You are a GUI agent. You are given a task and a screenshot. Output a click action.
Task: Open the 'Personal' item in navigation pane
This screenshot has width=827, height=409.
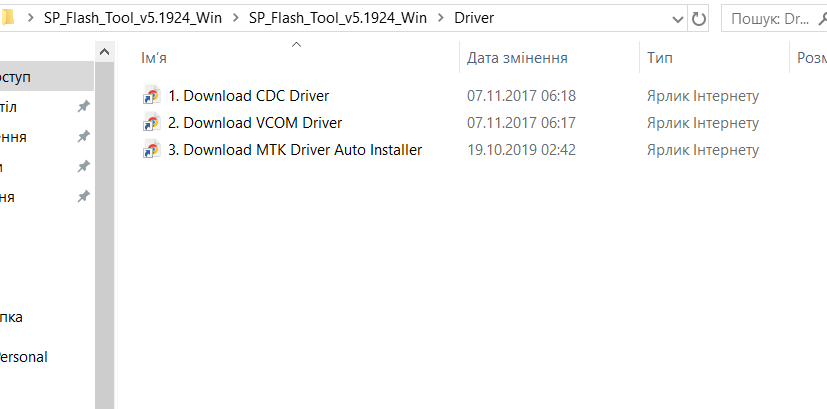(24, 357)
